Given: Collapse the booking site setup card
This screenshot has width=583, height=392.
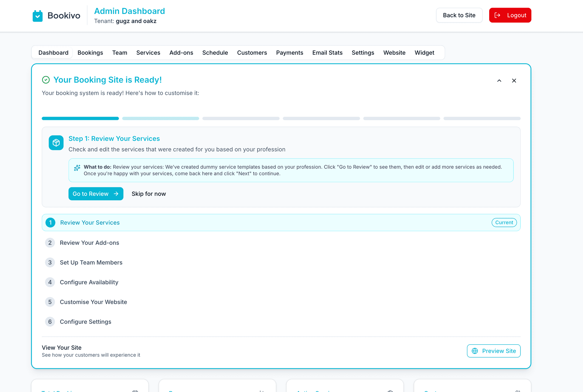Looking at the screenshot, I should click(499, 81).
